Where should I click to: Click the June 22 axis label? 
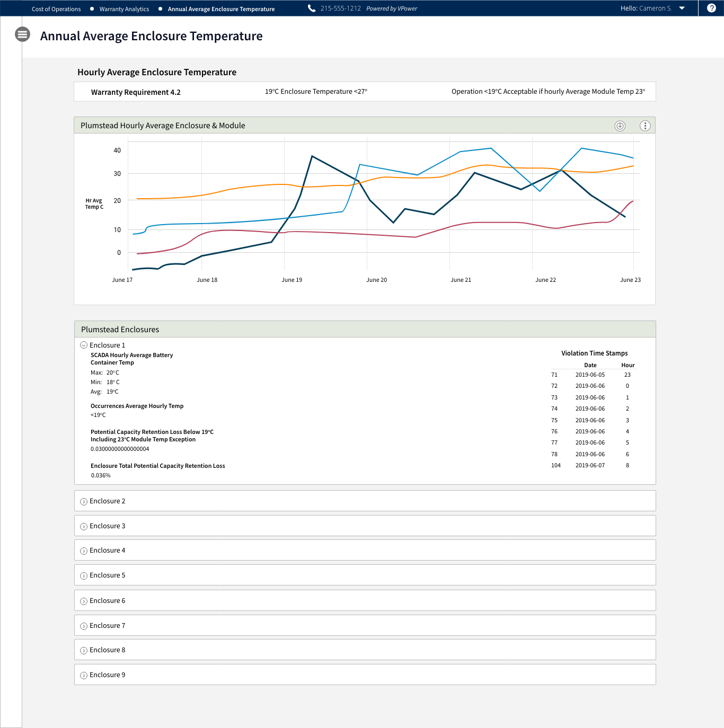pos(546,280)
